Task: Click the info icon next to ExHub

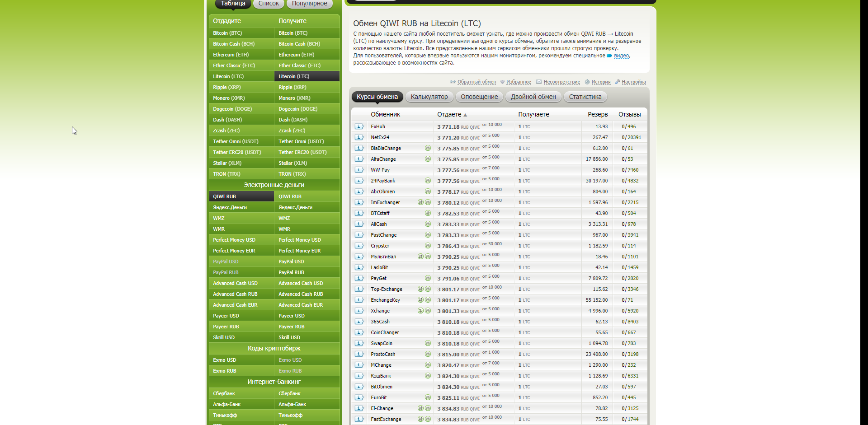Action: point(359,126)
